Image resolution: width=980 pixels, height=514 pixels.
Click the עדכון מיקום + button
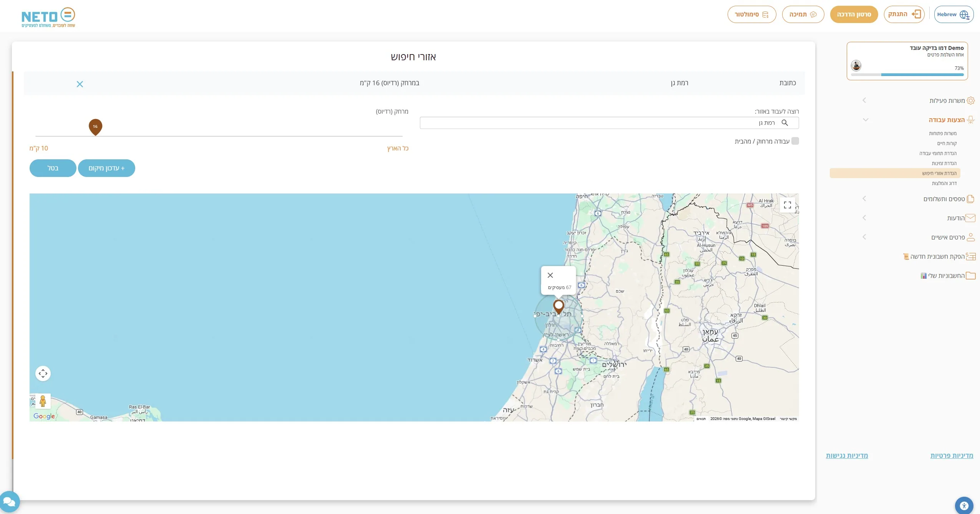click(x=106, y=168)
